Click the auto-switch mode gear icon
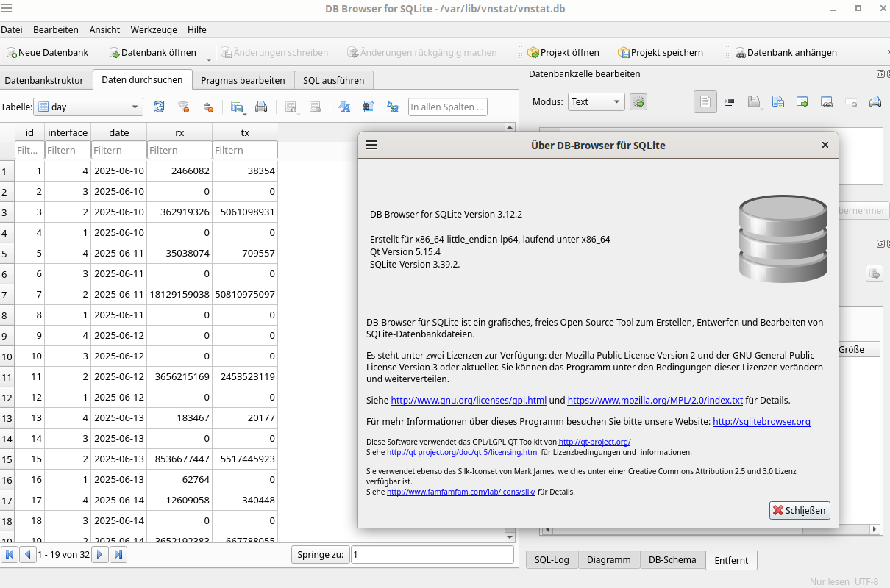Screen dimensions: 890x588 pos(638,102)
